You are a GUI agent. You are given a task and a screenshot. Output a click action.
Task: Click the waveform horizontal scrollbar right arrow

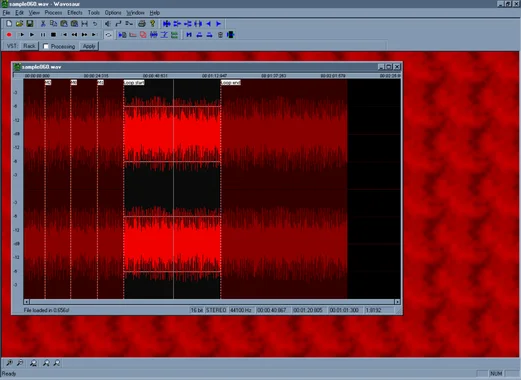tap(397, 302)
